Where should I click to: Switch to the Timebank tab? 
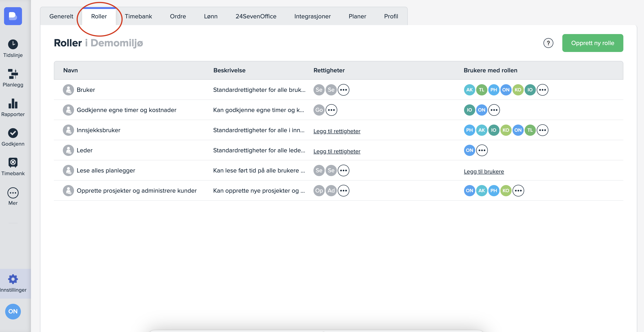(x=138, y=17)
